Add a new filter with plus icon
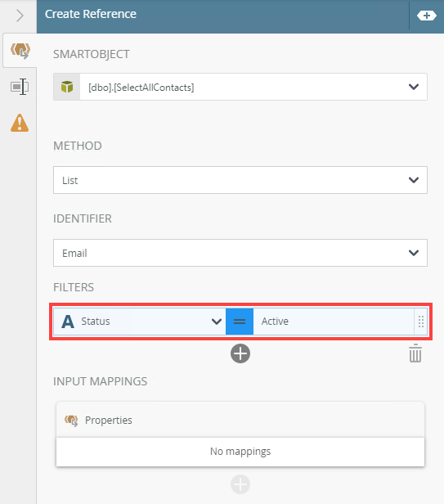Viewport: 444px width, 504px height. click(240, 353)
